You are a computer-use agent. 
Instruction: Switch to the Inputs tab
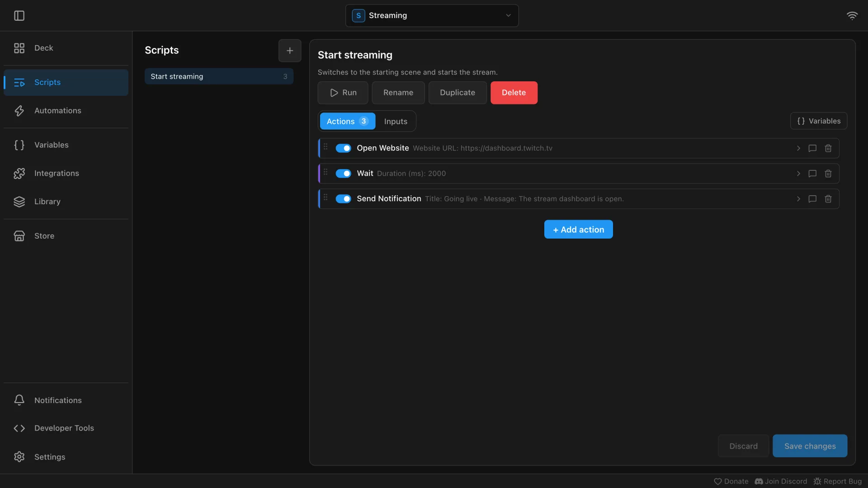396,121
